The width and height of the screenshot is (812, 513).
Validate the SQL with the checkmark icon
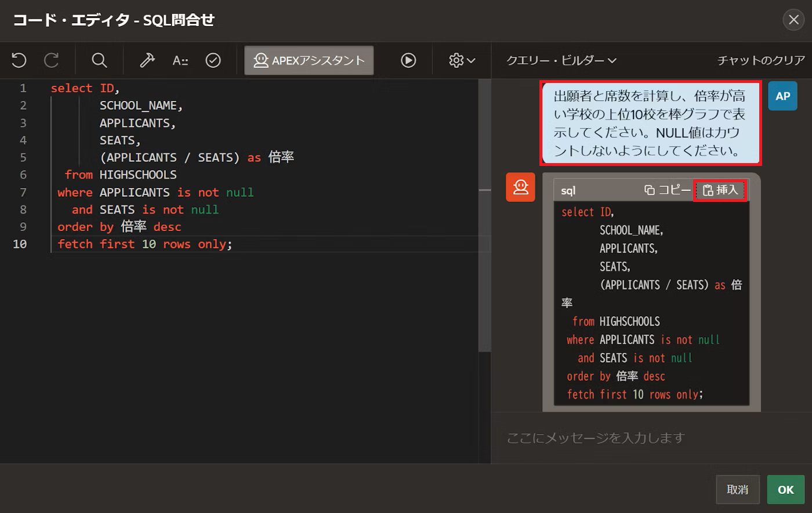pos(213,60)
